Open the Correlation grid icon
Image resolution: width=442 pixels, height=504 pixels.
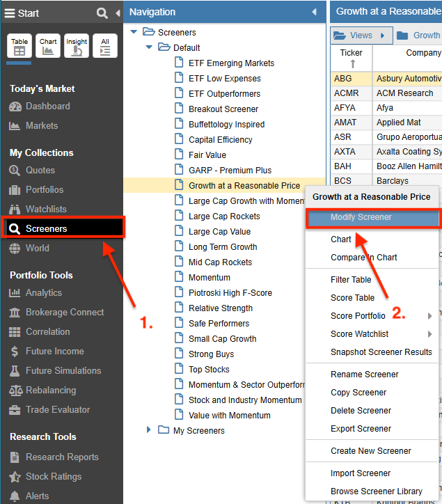click(x=15, y=332)
